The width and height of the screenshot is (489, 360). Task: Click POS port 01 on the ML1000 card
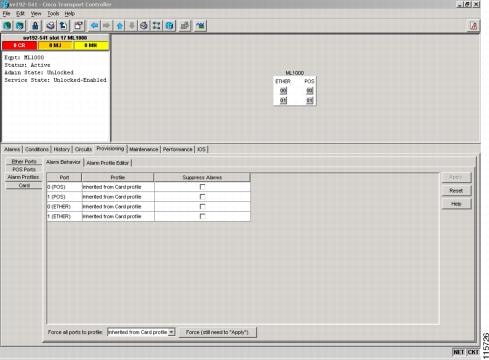click(x=310, y=100)
